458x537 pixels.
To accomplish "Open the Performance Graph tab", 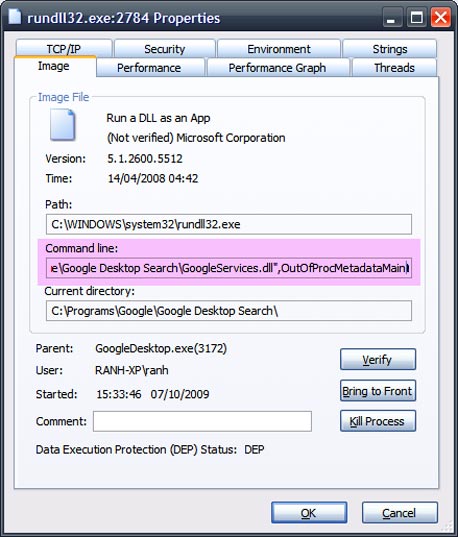I will tap(277, 67).
